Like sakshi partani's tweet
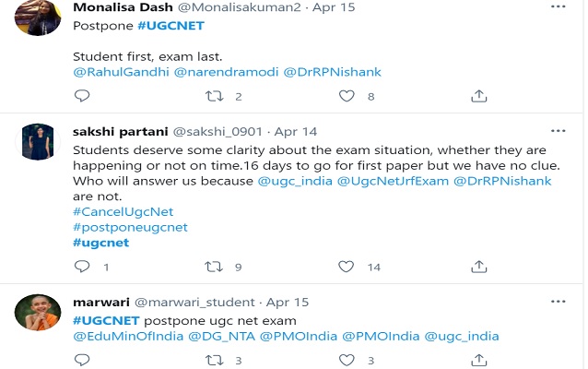 (x=347, y=268)
